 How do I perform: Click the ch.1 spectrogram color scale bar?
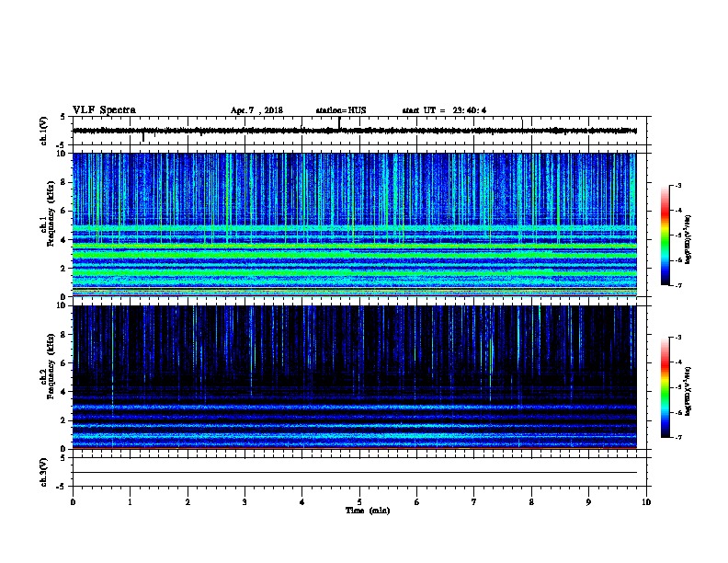click(x=665, y=236)
